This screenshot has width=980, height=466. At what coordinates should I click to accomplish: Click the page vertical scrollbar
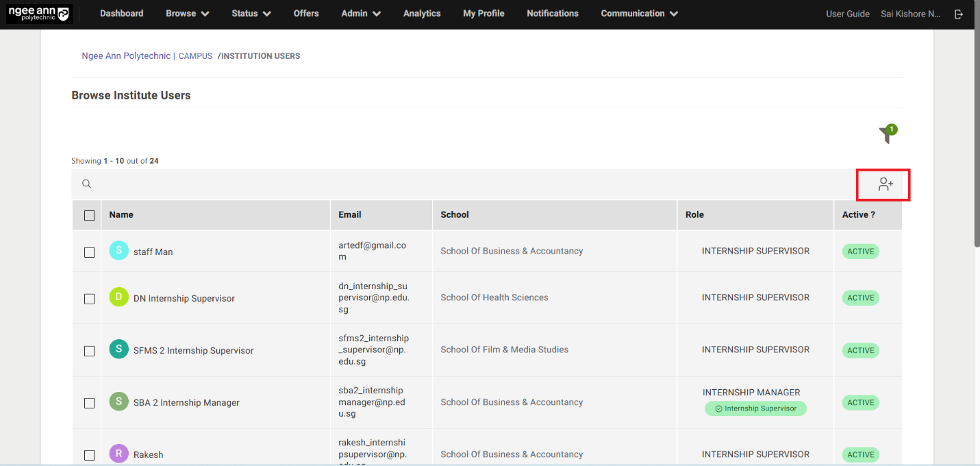pos(976,137)
